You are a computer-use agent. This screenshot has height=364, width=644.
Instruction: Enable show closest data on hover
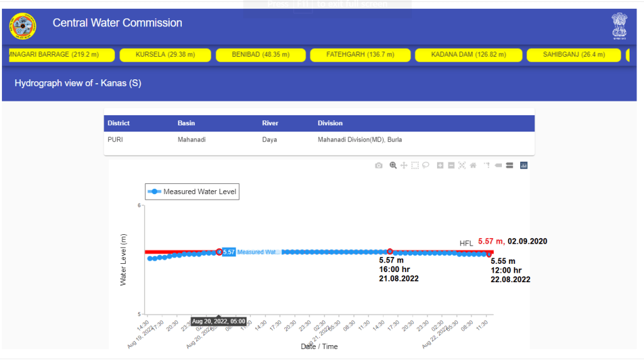(x=498, y=166)
